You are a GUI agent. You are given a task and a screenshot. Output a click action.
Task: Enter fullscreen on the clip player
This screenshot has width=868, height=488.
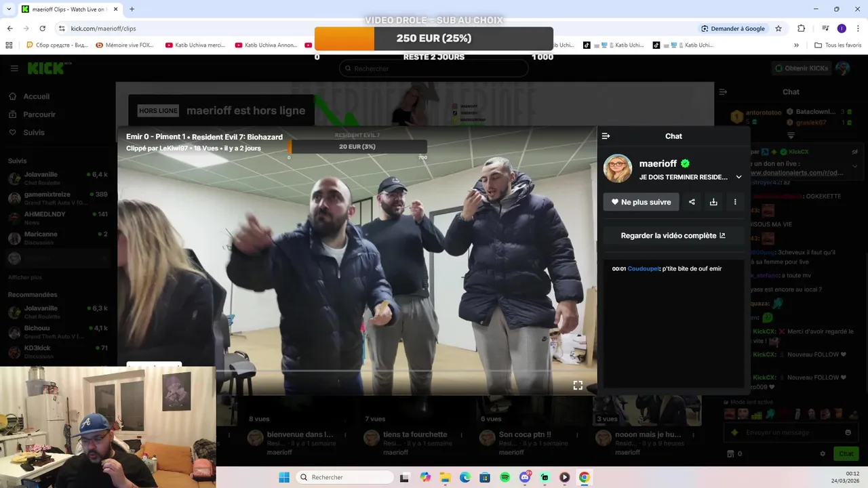[578, 385]
